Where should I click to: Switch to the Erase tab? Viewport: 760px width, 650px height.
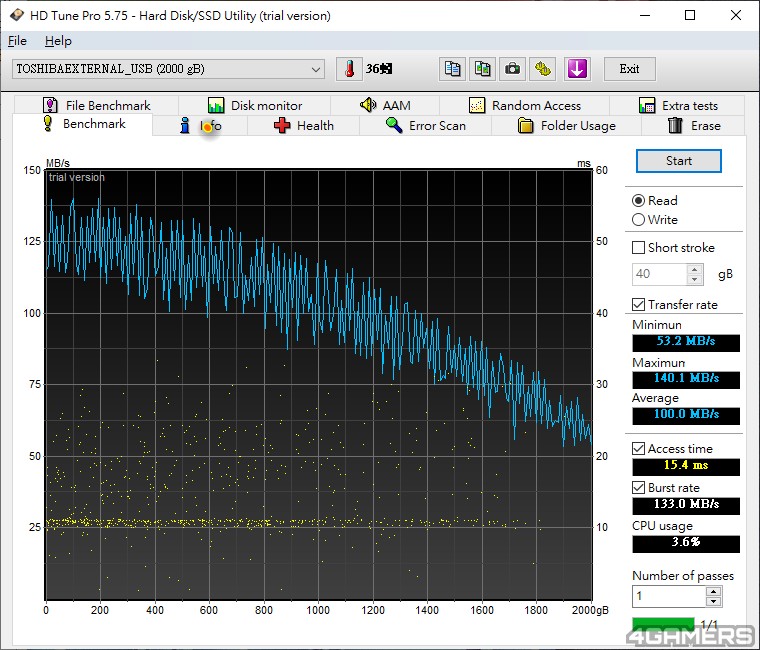693,126
